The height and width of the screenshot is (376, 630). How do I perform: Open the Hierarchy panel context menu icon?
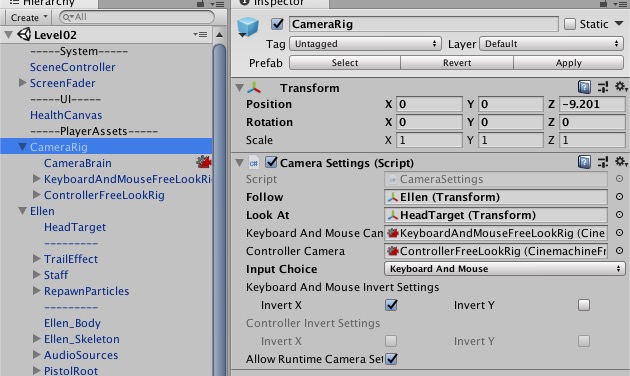coord(218,4)
